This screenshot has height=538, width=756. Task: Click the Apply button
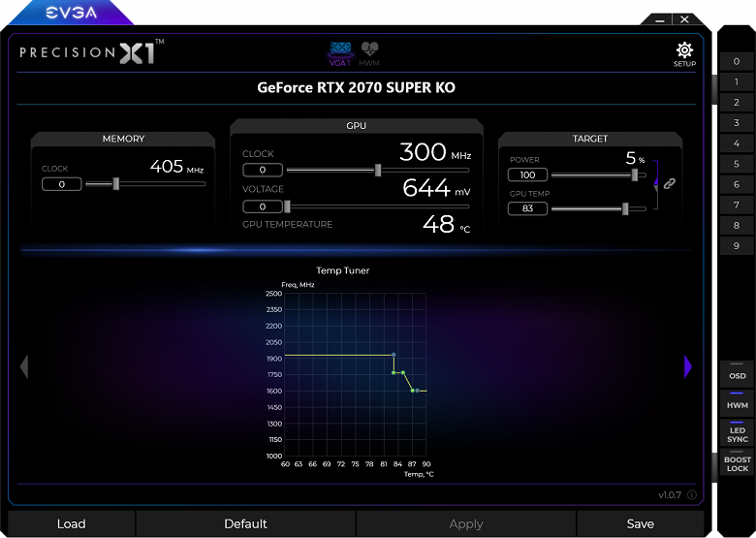(x=466, y=523)
